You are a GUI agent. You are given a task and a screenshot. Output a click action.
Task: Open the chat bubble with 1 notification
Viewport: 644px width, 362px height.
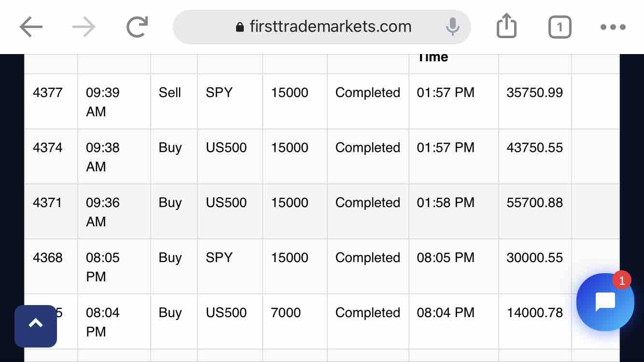point(605,302)
